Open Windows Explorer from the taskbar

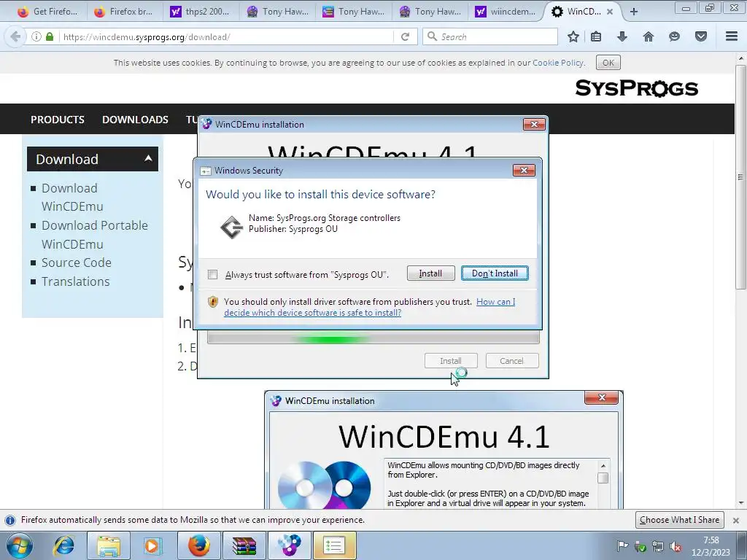click(x=109, y=545)
